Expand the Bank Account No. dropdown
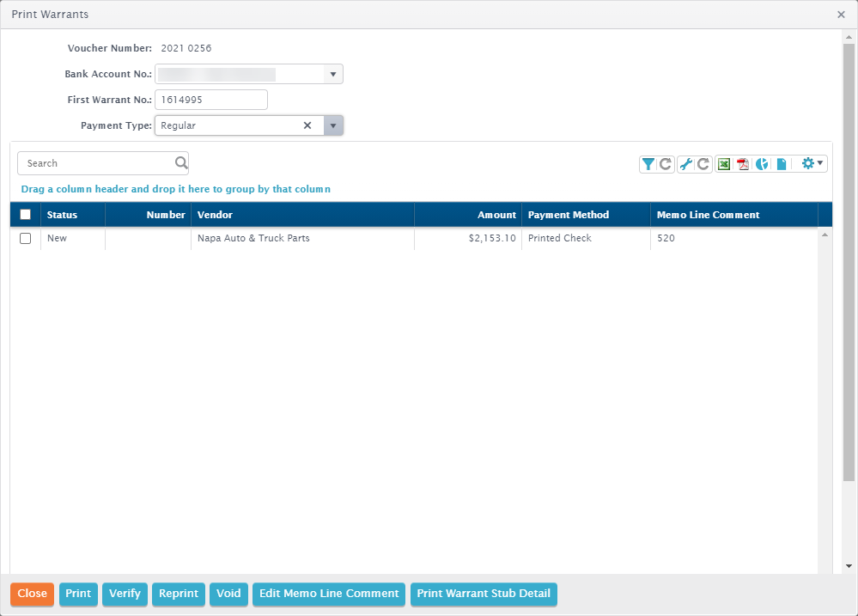The image size is (858, 616). point(333,75)
